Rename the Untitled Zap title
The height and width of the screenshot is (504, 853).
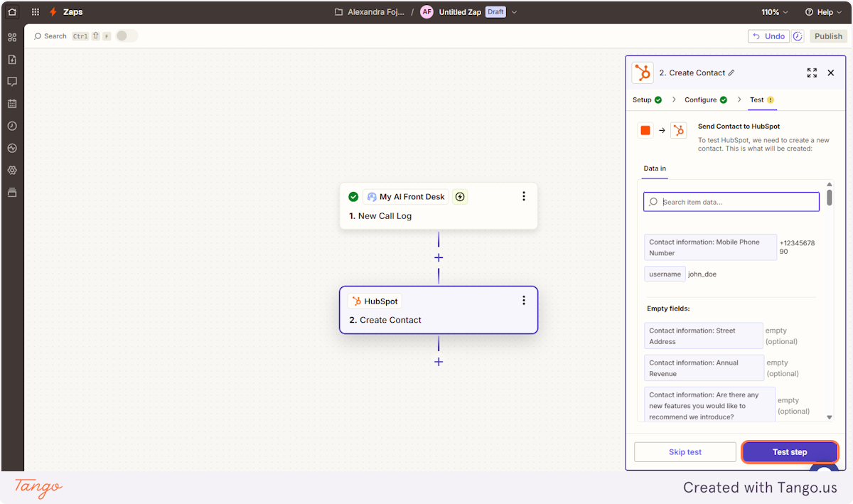(x=460, y=12)
